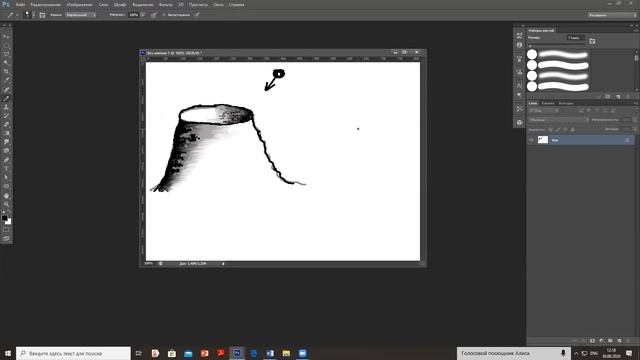Select the Dodge tool
The image size is (640, 360).
[x=6, y=151]
